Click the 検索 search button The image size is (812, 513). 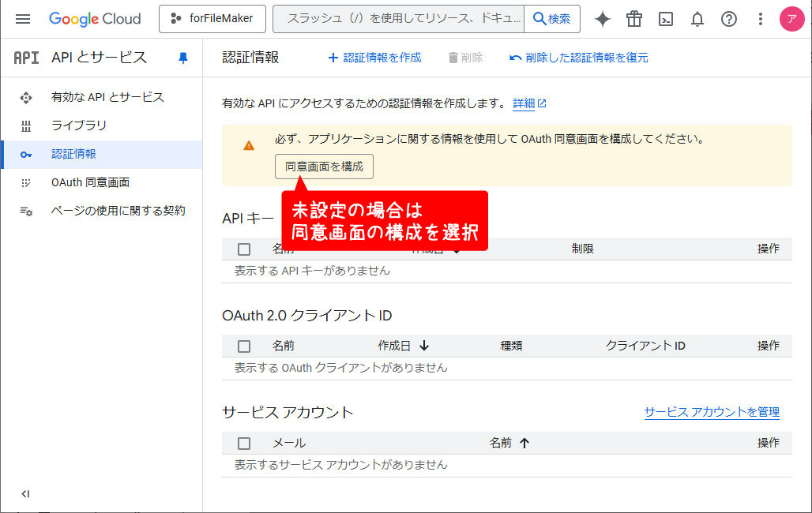pyautogui.click(x=552, y=19)
